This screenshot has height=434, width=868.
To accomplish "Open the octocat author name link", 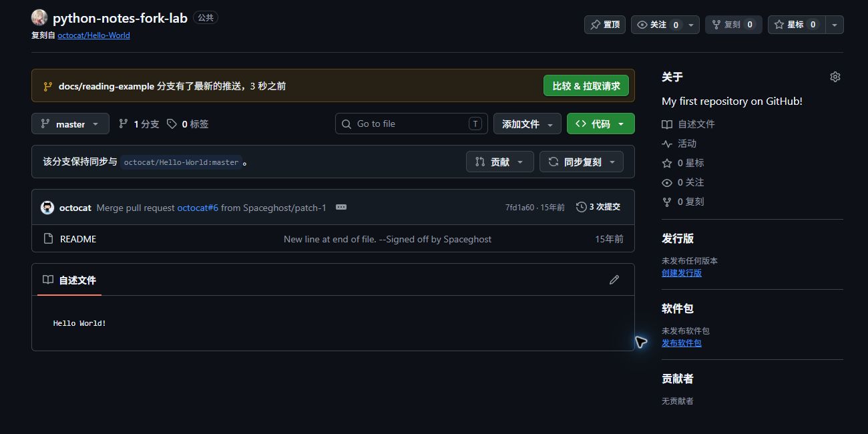I will pos(75,208).
